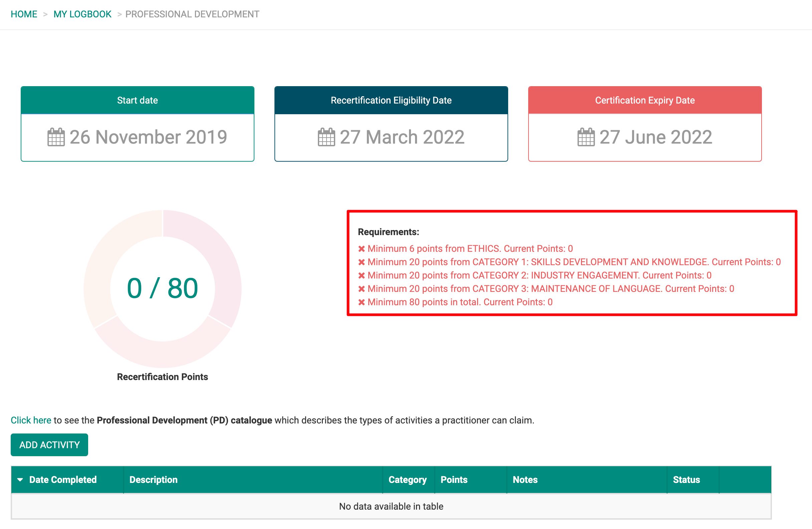The width and height of the screenshot is (812, 529).
Task: Click the X icon beside CATEGORY 3 requirement
Action: [362, 289]
